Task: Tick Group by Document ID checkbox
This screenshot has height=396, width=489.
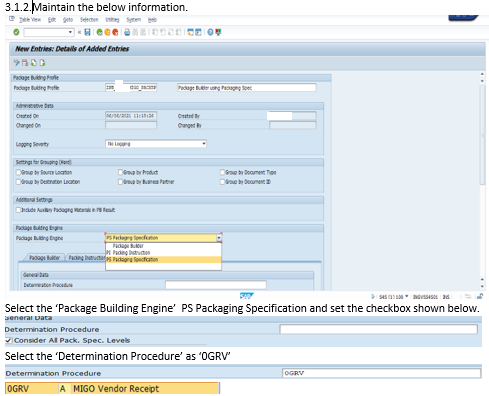Action: (223, 182)
